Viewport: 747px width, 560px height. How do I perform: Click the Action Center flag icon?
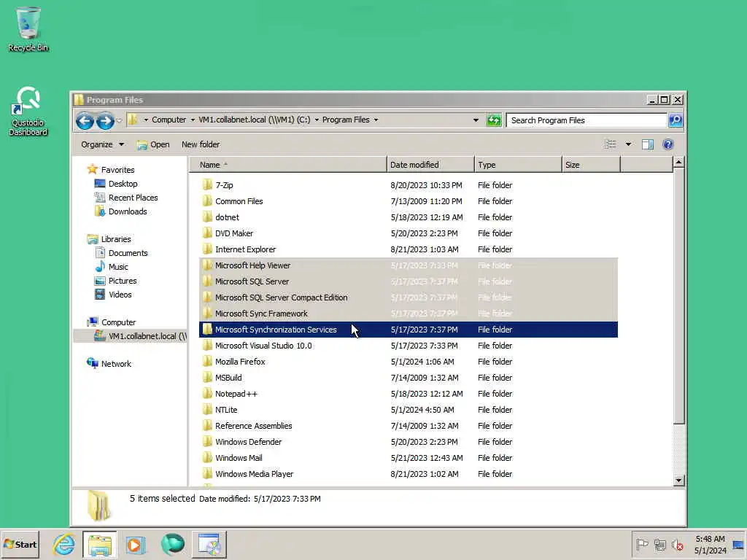(x=642, y=544)
